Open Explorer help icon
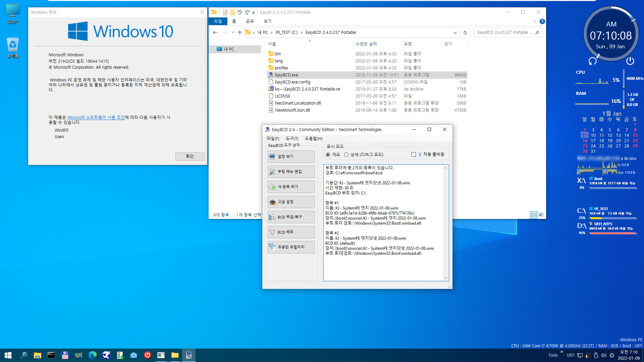This screenshot has height=362, width=644. coord(542,21)
